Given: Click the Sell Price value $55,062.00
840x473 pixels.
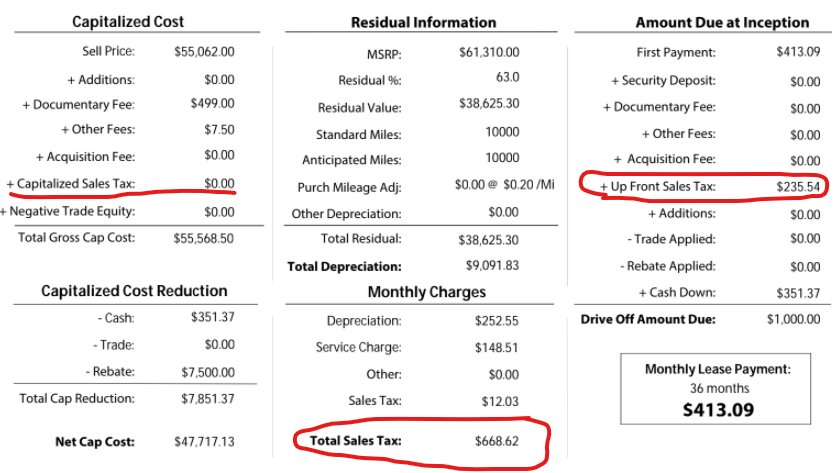Looking at the screenshot, I should tap(204, 52).
